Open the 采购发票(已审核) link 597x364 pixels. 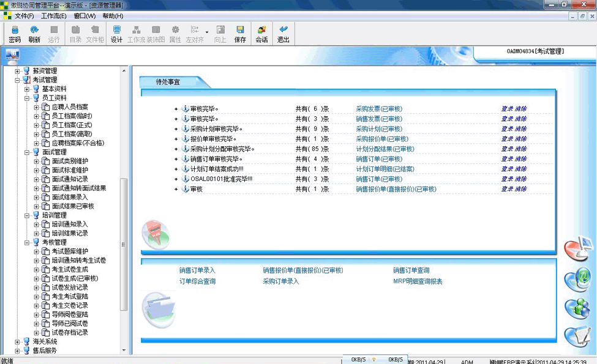379,109
